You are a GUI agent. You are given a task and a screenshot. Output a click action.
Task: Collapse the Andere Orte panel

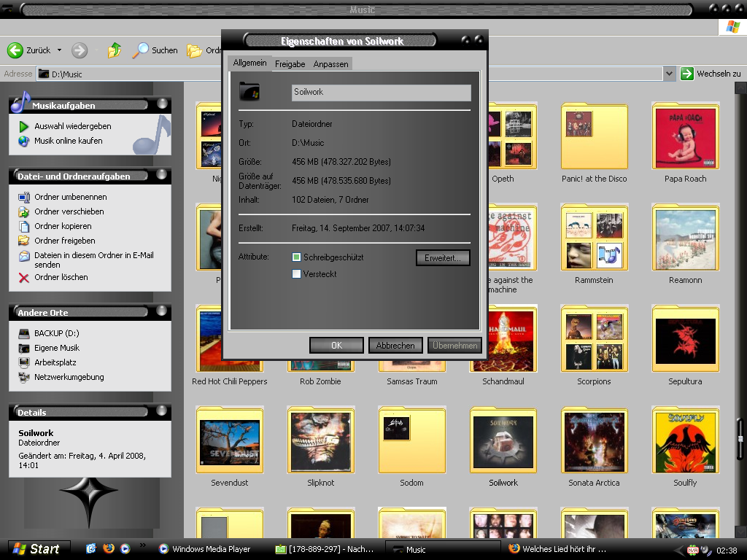(161, 311)
